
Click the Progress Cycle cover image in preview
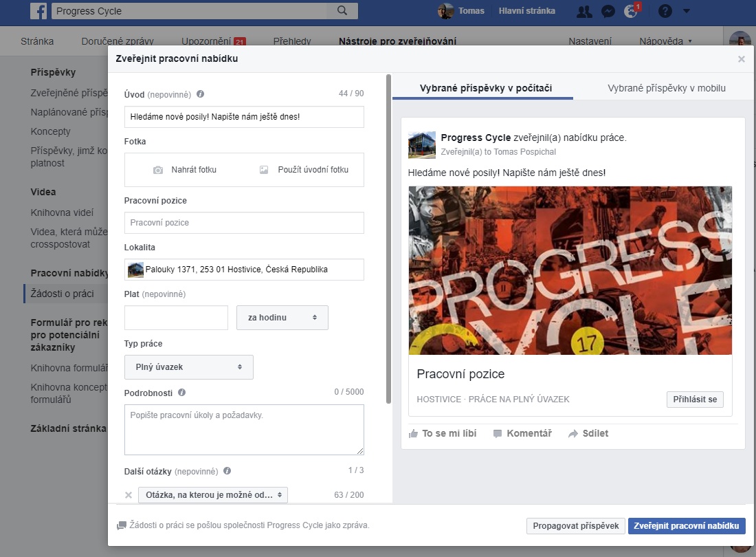tap(570, 270)
